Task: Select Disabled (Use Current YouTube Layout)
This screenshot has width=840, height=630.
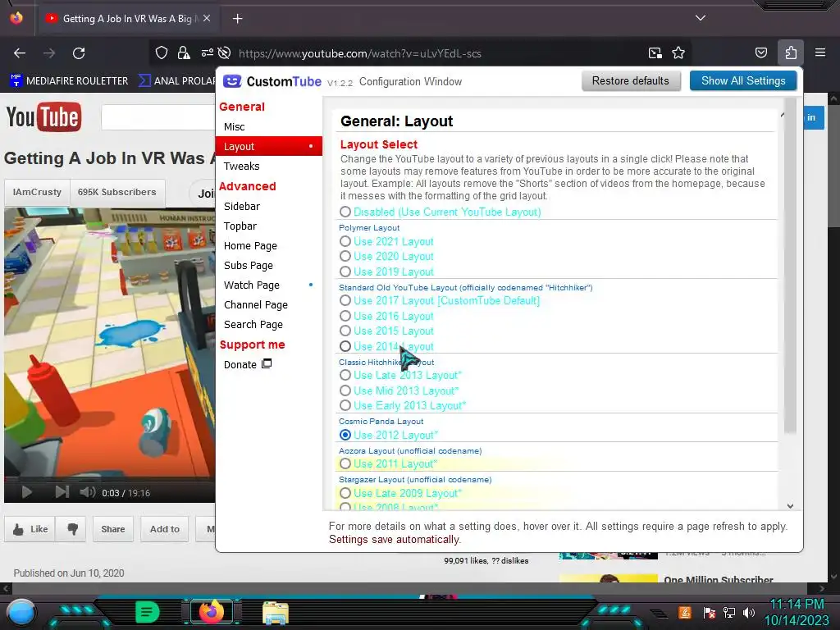Action: pos(345,212)
